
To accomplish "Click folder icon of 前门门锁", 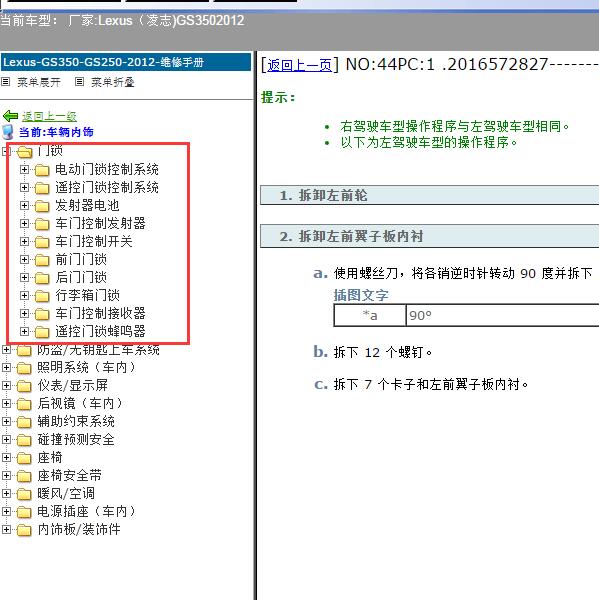I will 42,259.
